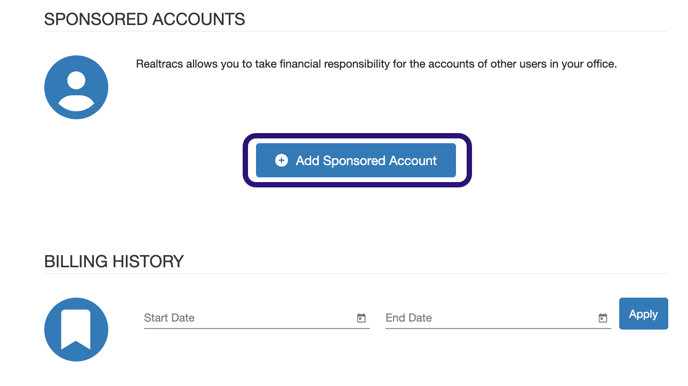Open the Start Date calendar picker icon
The width and height of the screenshot is (688, 386).
tap(361, 318)
